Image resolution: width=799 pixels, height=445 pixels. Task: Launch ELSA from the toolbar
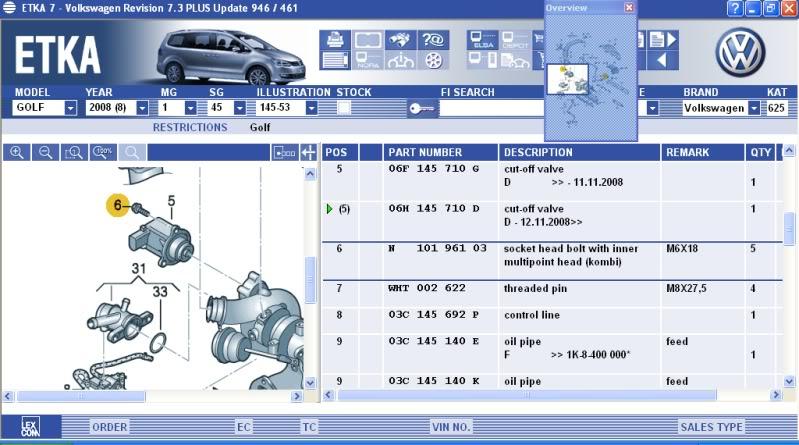[483, 40]
